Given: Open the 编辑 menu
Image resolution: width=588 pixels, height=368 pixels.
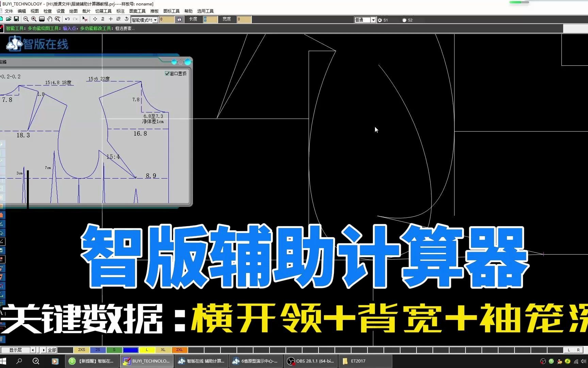Looking at the screenshot, I should (22, 11).
